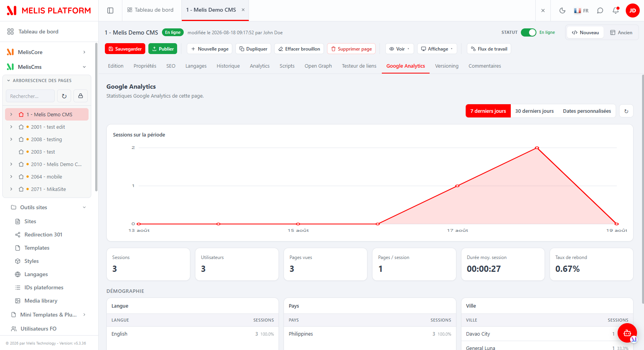Image resolution: width=644 pixels, height=350 pixels.
Task: Refresh the page tree
Action: pyautogui.click(x=64, y=96)
